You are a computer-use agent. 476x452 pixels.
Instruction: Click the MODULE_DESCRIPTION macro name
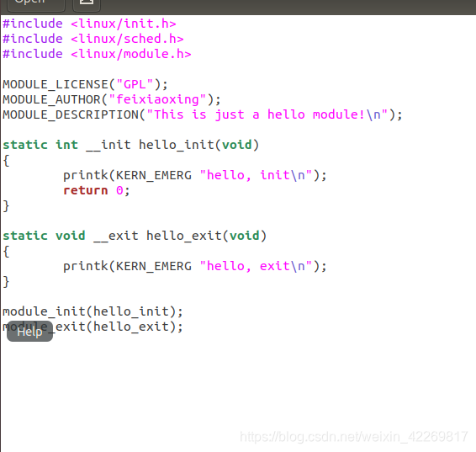point(71,114)
